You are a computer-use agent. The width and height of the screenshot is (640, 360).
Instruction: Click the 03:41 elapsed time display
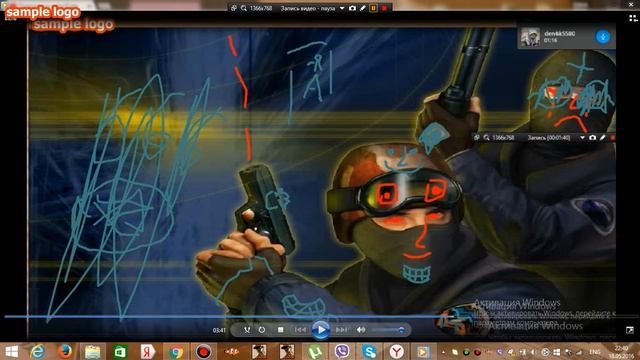(219, 330)
